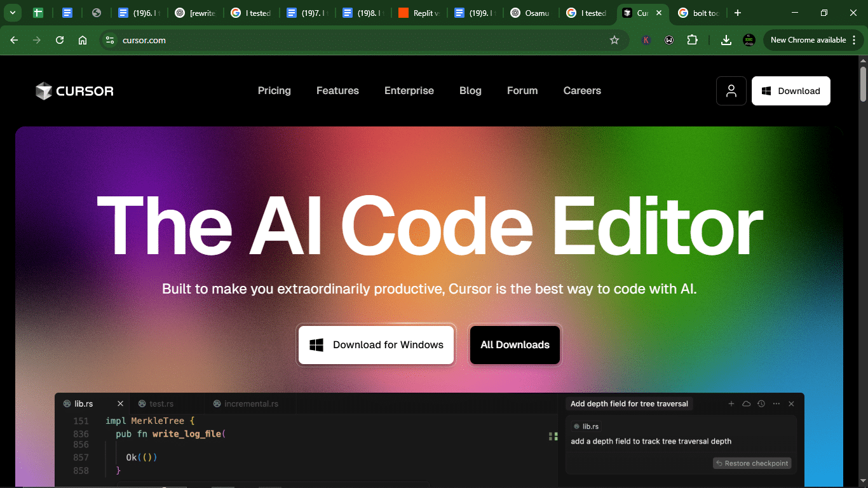Click Restore checkpoint button
868x488 pixels.
pos(752,463)
